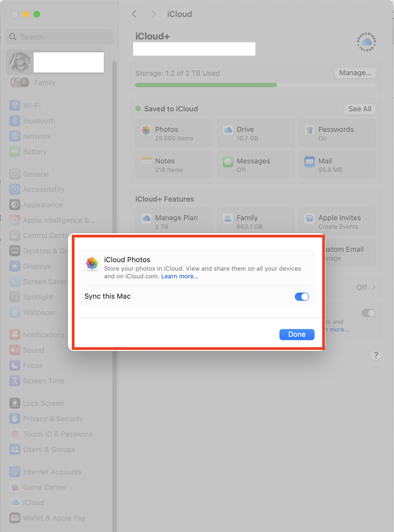Select Privacy & Security in sidebar
394x532 pixels.
[53, 419]
